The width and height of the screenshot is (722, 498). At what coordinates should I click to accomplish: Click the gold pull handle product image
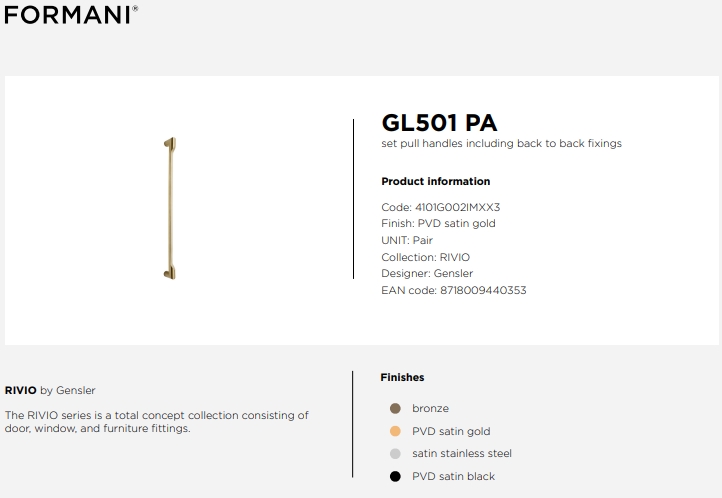pyautogui.click(x=170, y=208)
